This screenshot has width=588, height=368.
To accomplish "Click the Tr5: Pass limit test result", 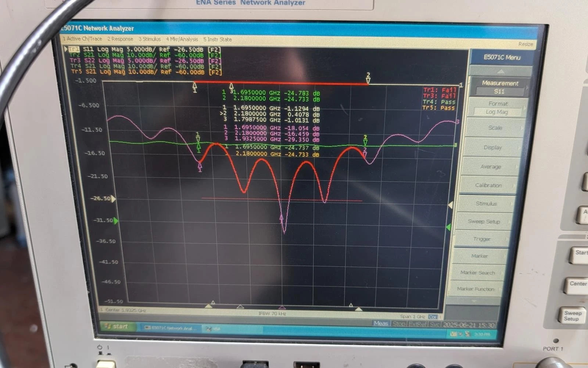I will [438, 108].
